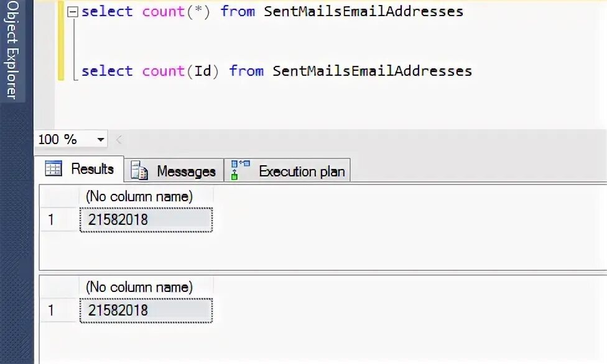Switch to the Execution plan tab label
Screen dimensions: 607x364
(302, 171)
